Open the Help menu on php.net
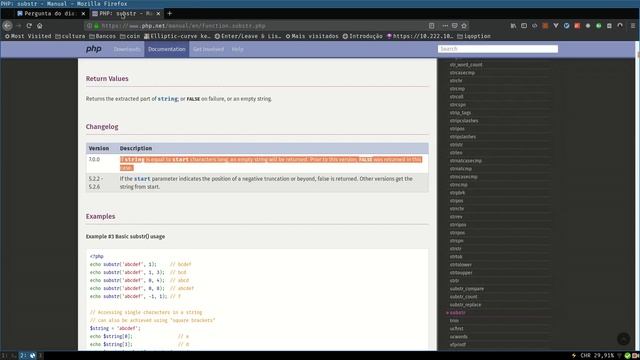This screenshot has height=360, width=640. [238, 49]
